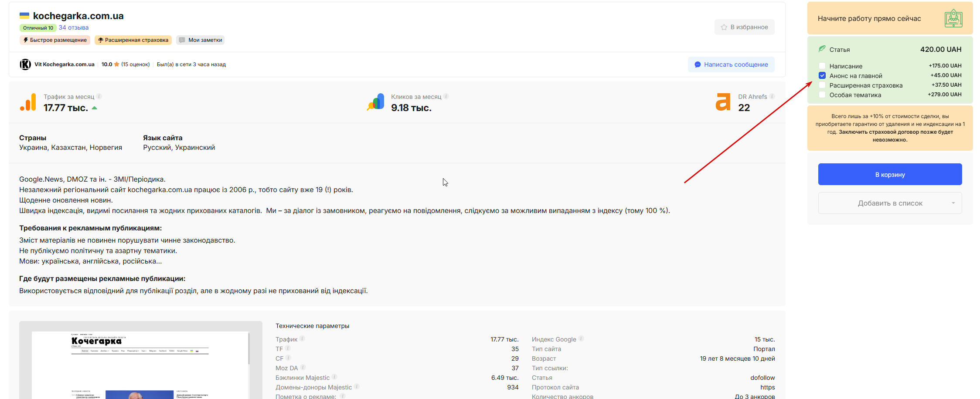This screenshot has width=980, height=399.
Task: Open the 34 отзыва reviews link
Action: [74, 27]
